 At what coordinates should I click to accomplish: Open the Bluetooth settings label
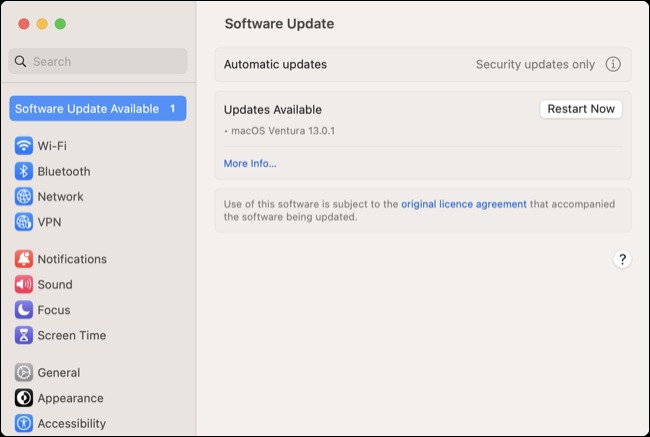click(64, 171)
